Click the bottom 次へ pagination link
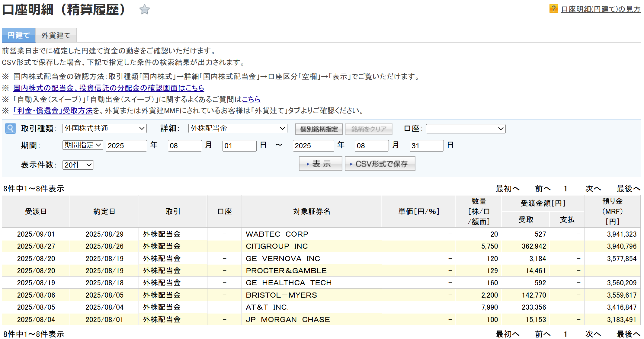Viewport: 644px width, 339px height. click(x=593, y=334)
